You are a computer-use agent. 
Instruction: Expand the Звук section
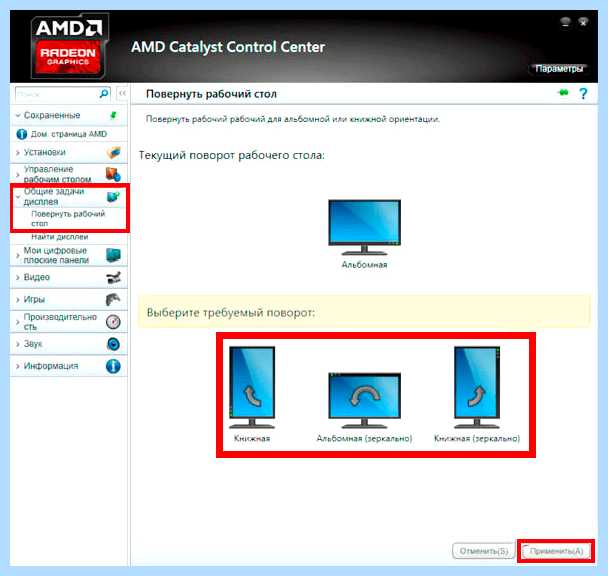(17, 344)
